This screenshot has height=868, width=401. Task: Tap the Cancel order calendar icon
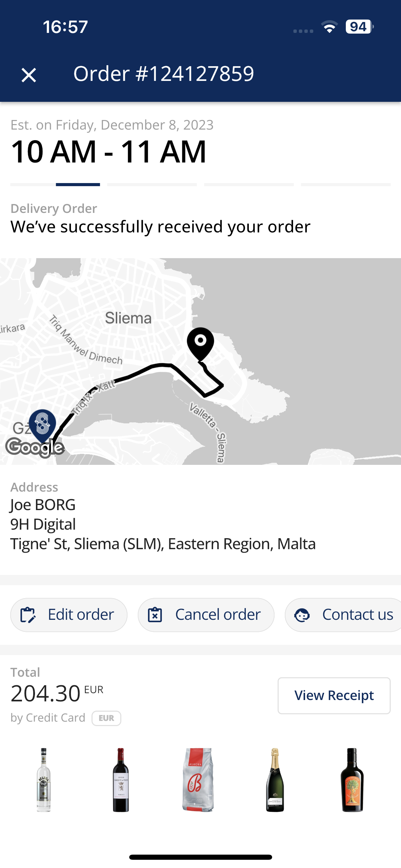pyautogui.click(x=155, y=615)
